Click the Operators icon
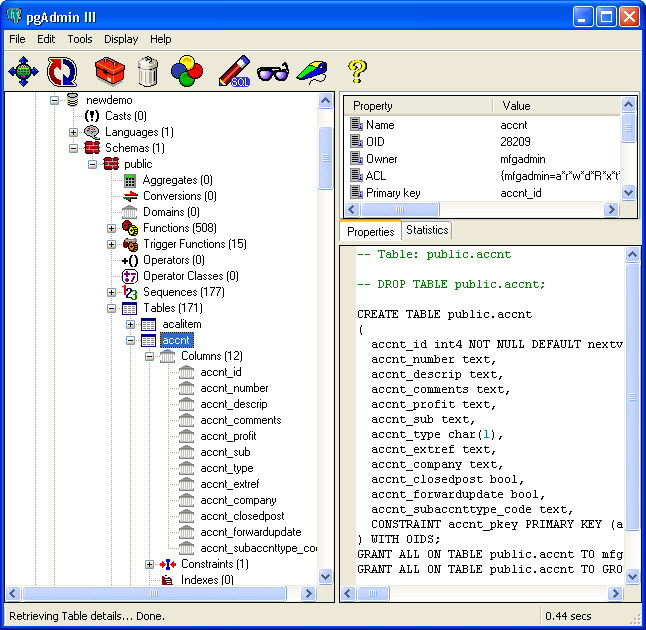646x630 pixels. [x=130, y=260]
